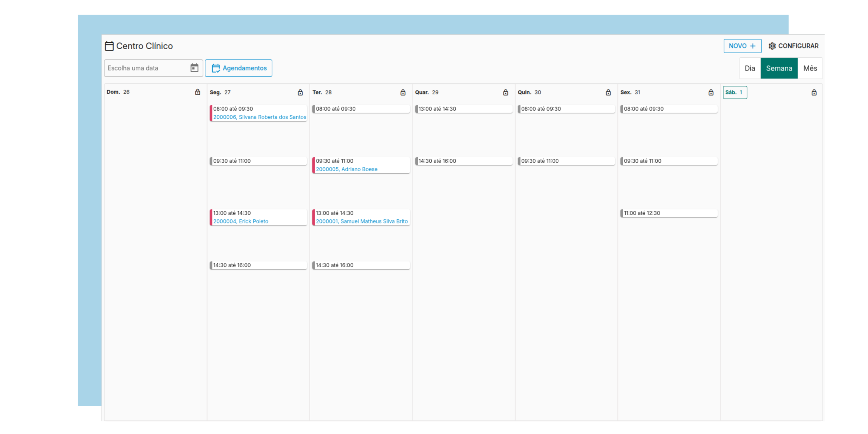
Task: Select the highlighted Sáb. 1 day header
Action: click(x=734, y=92)
